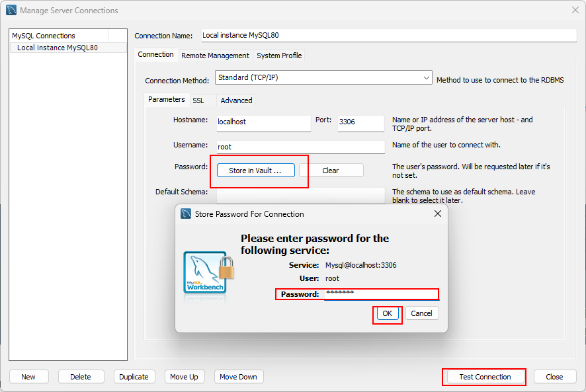Click Cancel in the password dialog
Image resolution: width=586 pixels, height=392 pixels.
pyautogui.click(x=421, y=313)
